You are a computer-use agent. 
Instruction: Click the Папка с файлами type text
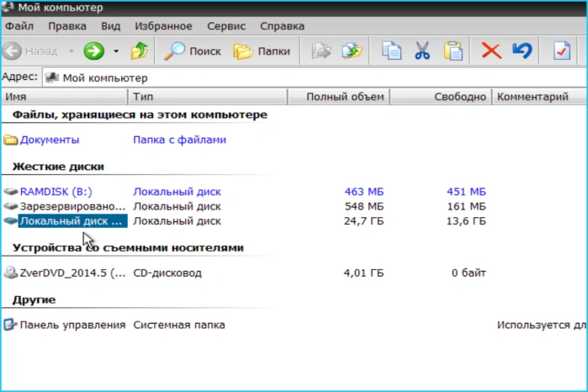pos(180,140)
